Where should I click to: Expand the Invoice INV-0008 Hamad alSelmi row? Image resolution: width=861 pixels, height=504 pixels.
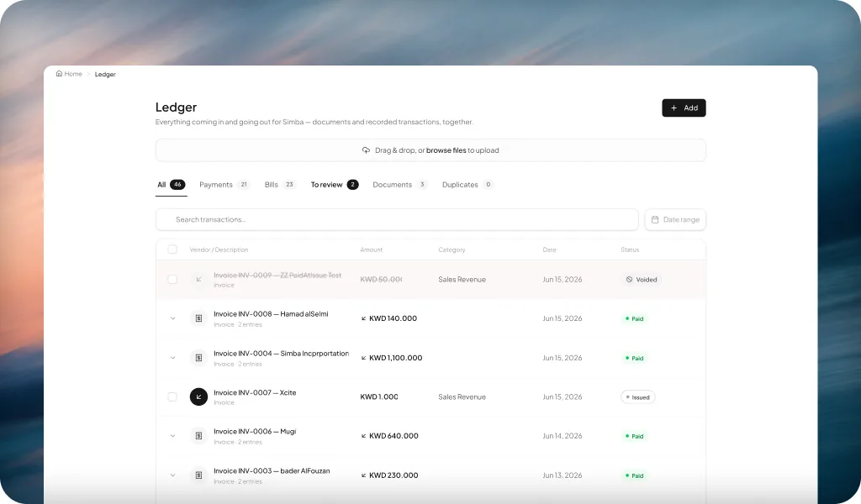click(x=173, y=318)
